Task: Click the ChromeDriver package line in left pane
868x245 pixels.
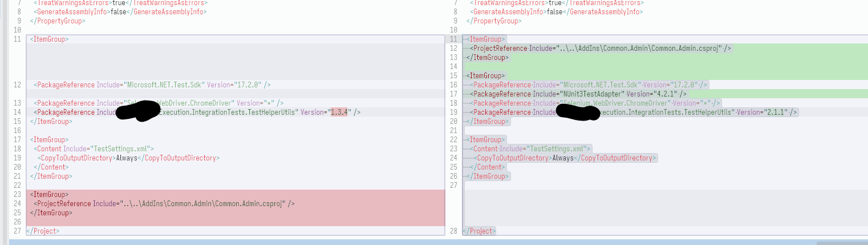Action: [x=158, y=103]
